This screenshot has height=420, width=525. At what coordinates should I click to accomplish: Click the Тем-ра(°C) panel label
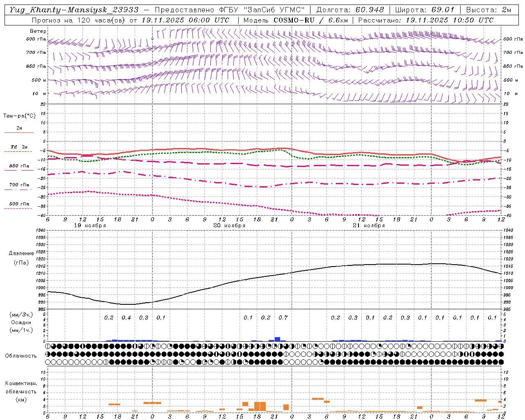[x=19, y=116]
